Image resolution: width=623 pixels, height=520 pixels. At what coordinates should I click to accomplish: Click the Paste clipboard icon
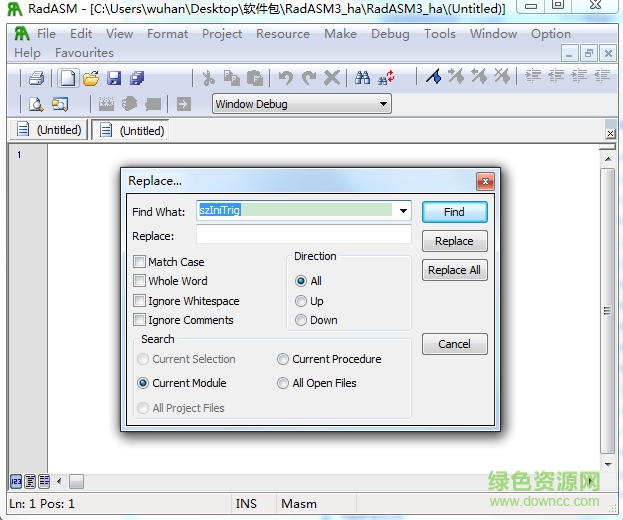255,78
